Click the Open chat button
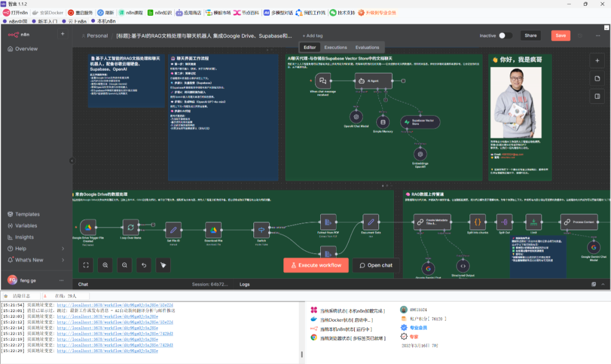 coord(376,265)
